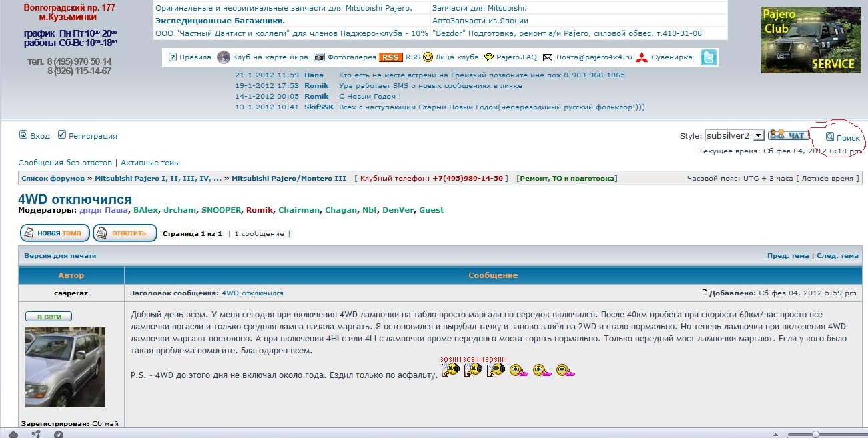Open the photo gallery camera icon
868x438 pixels.
[320, 57]
